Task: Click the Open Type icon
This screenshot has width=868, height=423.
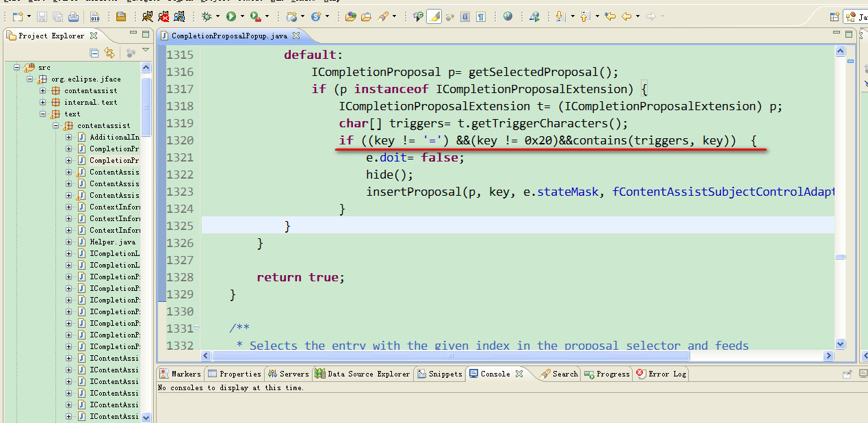Action: coord(350,16)
